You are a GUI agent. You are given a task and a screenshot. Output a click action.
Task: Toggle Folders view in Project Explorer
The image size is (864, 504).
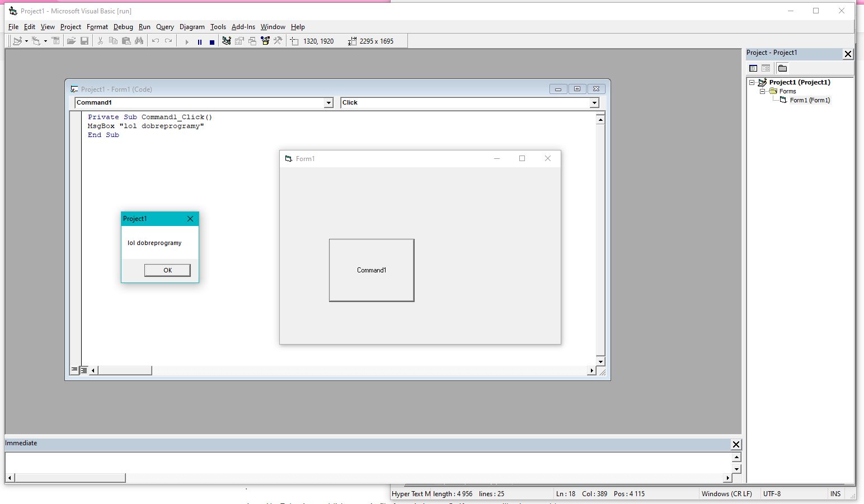(782, 68)
